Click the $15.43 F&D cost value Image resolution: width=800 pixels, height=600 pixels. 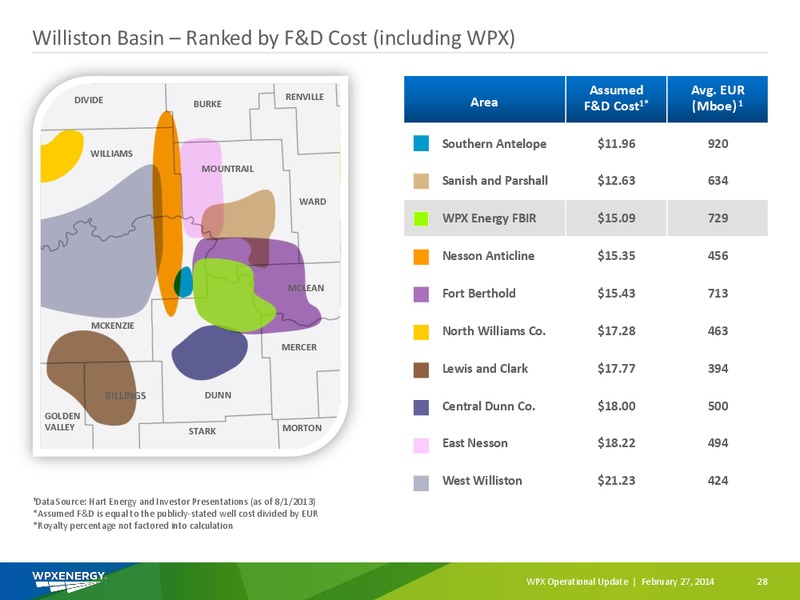pos(616,293)
